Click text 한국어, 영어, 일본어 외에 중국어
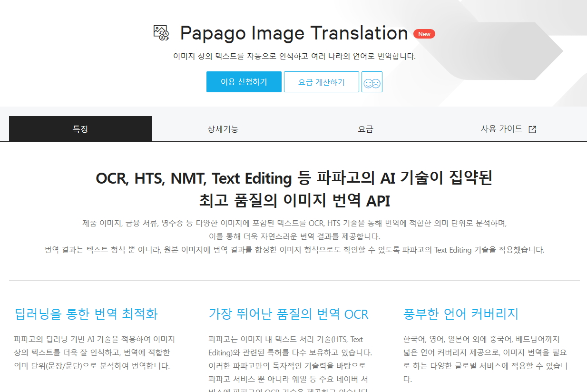587x392 pixels. click(481, 339)
